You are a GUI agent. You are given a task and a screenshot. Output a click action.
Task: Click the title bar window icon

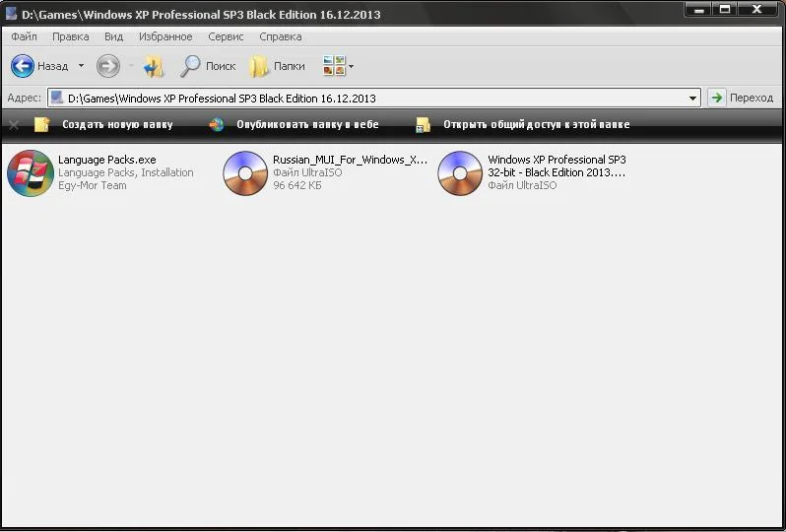pos(12,14)
